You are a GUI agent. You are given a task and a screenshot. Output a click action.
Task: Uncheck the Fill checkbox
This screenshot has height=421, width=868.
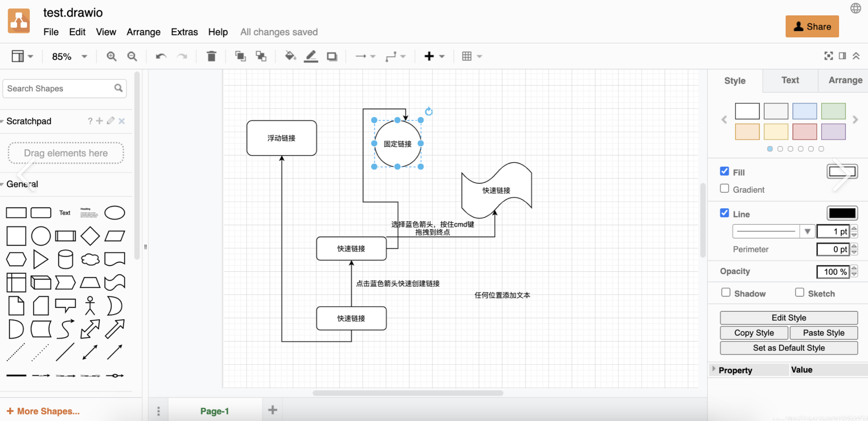point(724,172)
